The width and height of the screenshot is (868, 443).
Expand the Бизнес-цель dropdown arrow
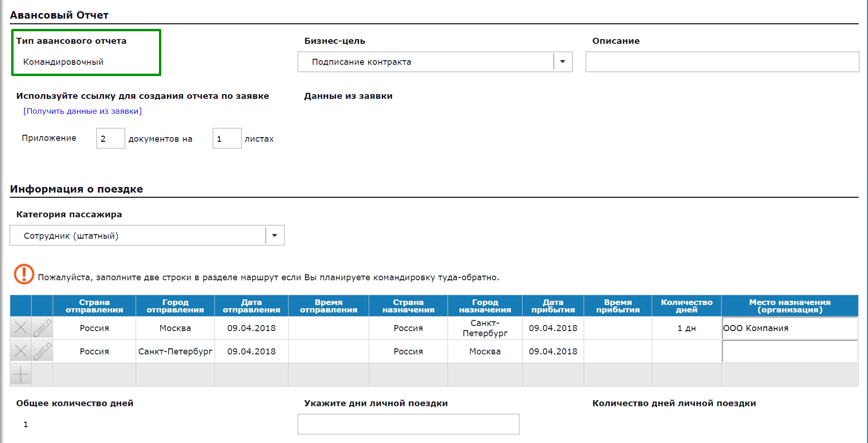(x=563, y=62)
